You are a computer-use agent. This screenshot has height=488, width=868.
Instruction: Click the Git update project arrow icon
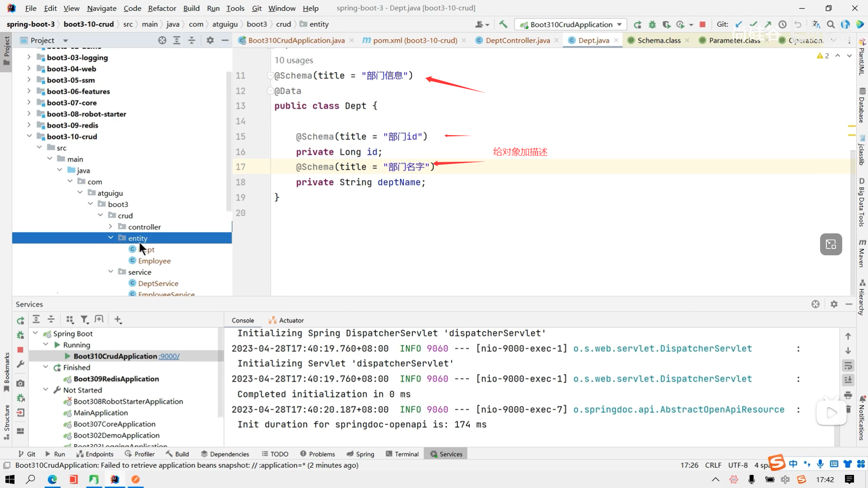click(739, 24)
